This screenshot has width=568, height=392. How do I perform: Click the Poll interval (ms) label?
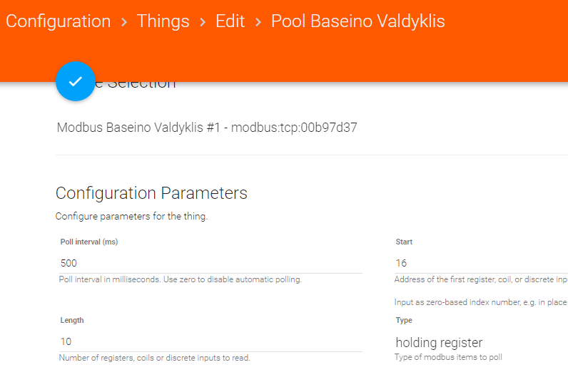(89, 242)
